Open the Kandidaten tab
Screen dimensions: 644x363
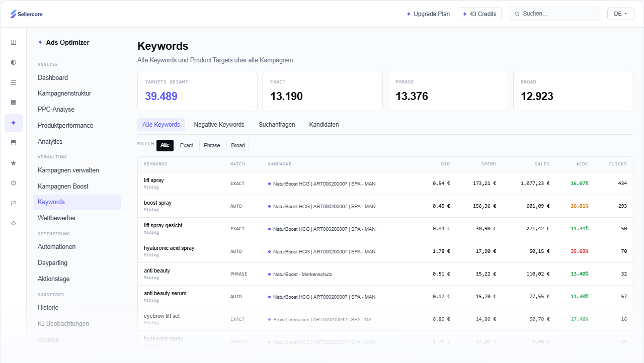click(324, 125)
